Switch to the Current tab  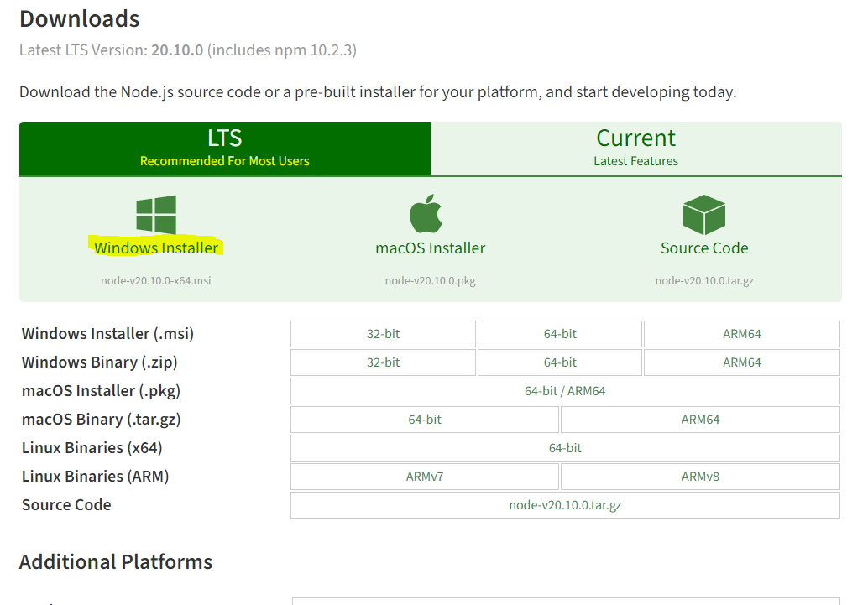pyautogui.click(x=636, y=149)
